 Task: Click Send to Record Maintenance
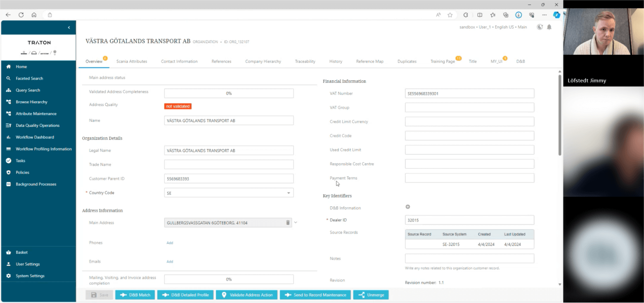click(315, 295)
